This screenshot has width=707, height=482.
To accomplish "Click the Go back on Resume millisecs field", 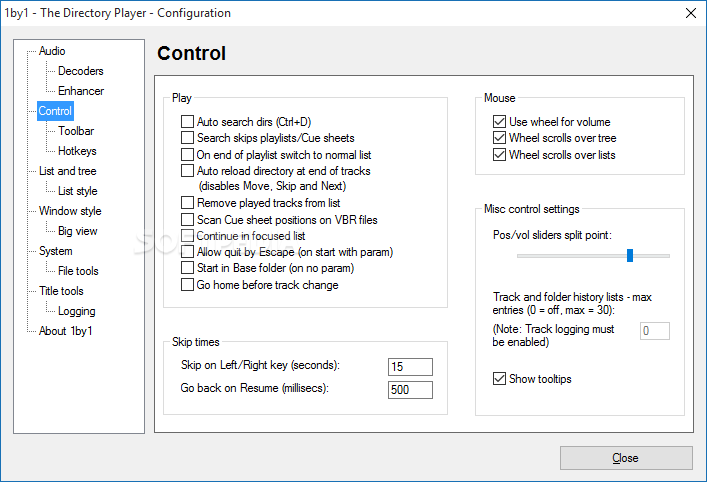I will click(410, 390).
